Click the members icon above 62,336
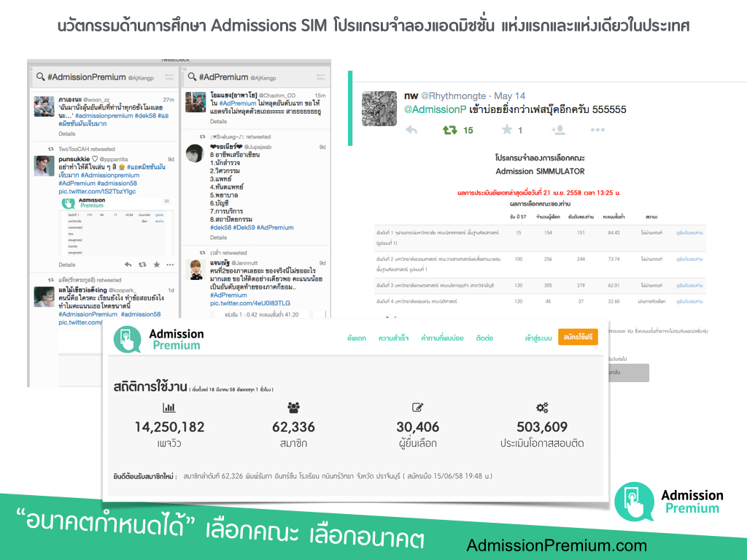Viewport: 747px width, 560px height. point(293,408)
